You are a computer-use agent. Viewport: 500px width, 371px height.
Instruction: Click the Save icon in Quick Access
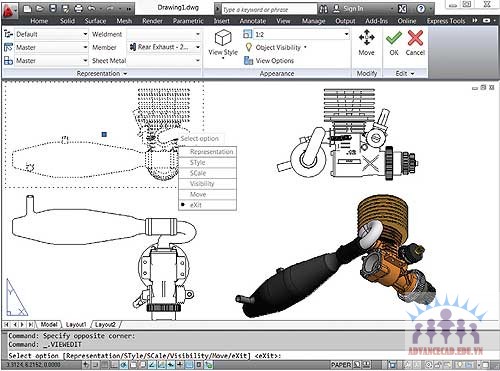coord(53,8)
